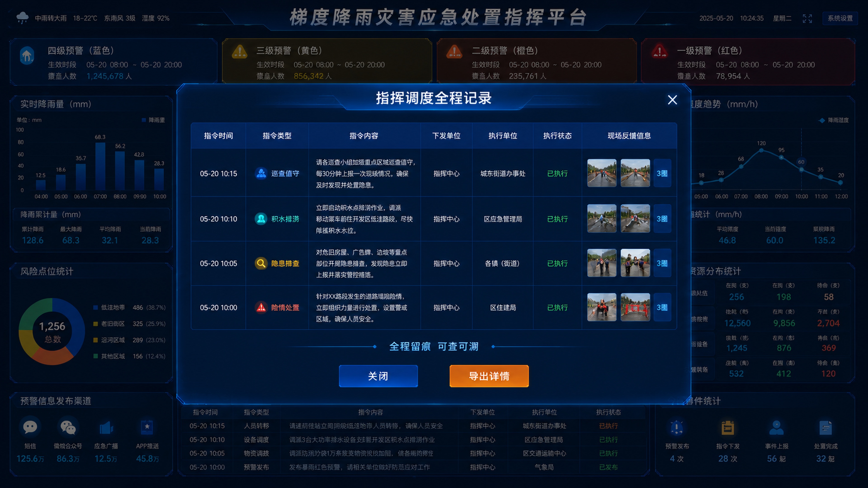
Task: Click the 事件上报 statistics icon
Action: click(x=776, y=428)
